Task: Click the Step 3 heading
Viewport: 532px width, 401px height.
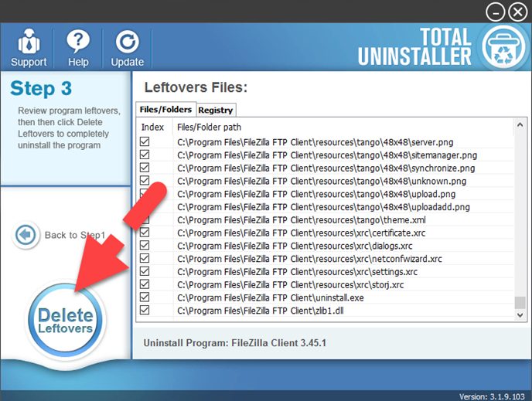Action: click(41, 88)
